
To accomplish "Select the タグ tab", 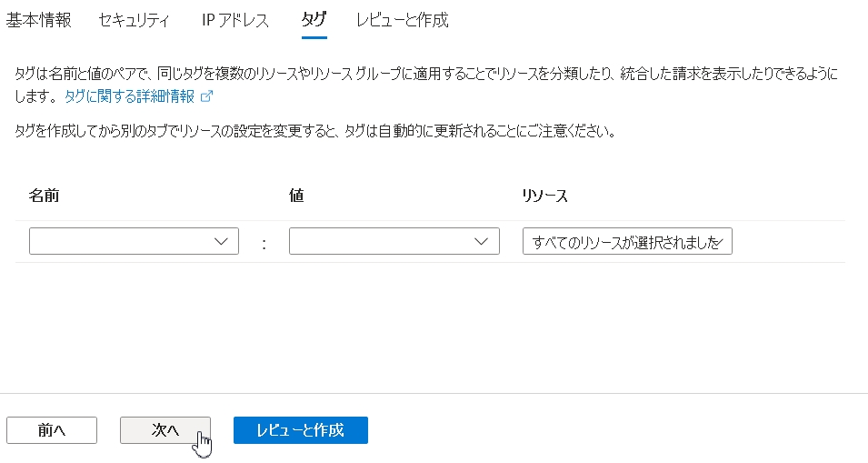I will coord(314,20).
